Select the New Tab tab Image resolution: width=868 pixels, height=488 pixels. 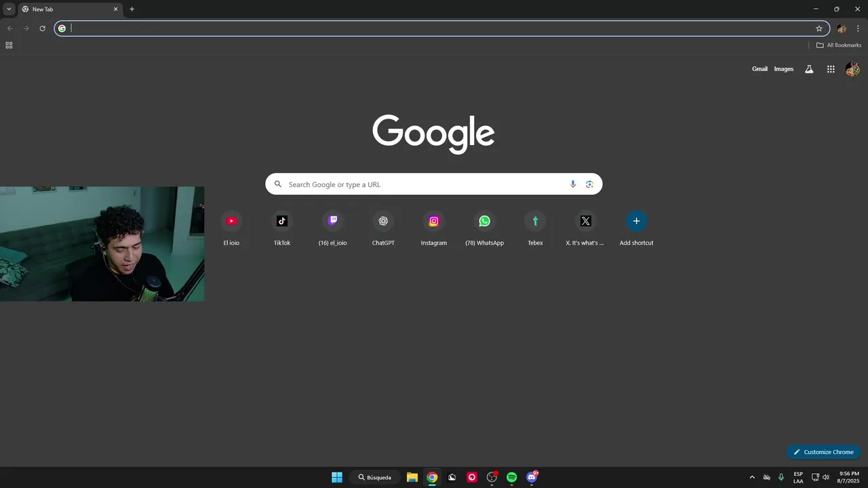[70, 9]
